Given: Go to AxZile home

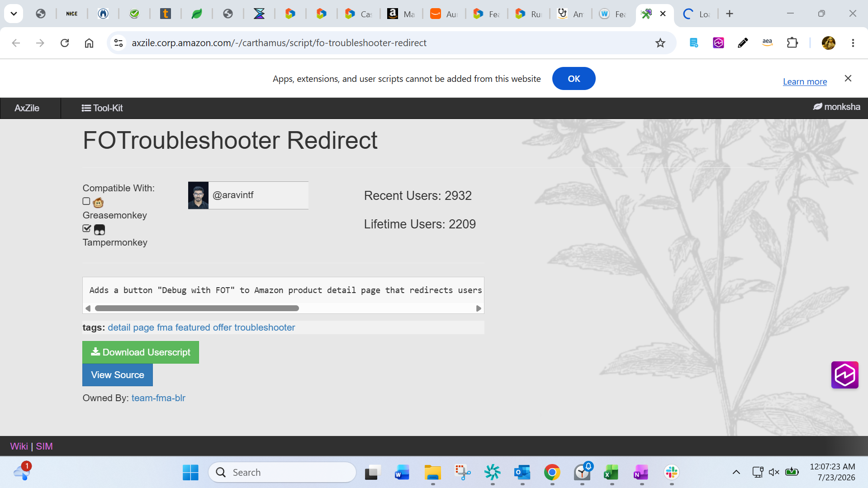Looking at the screenshot, I should tap(27, 108).
